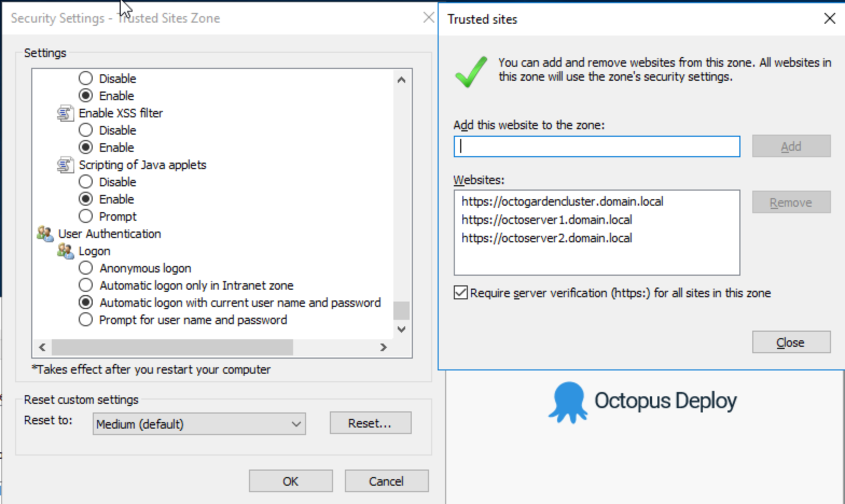Click the Remove button for websites

click(x=791, y=202)
